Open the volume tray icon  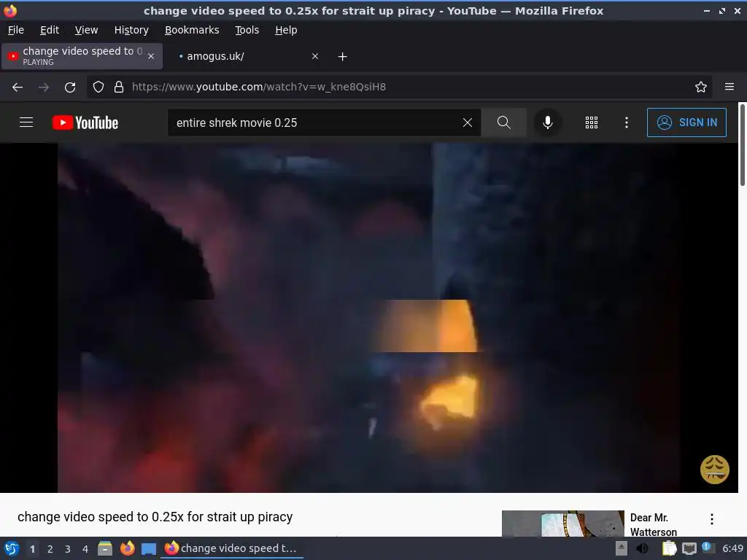pyautogui.click(x=642, y=548)
